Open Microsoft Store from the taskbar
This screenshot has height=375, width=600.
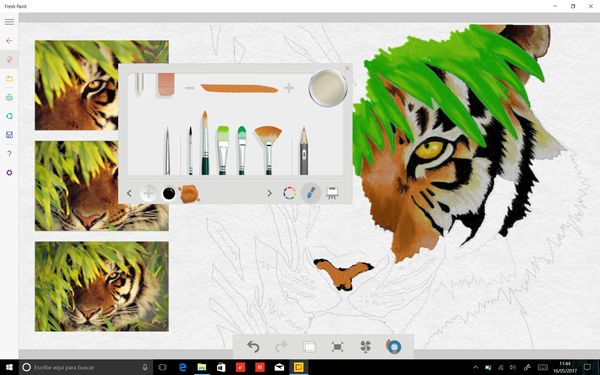[x=221, y=367]
